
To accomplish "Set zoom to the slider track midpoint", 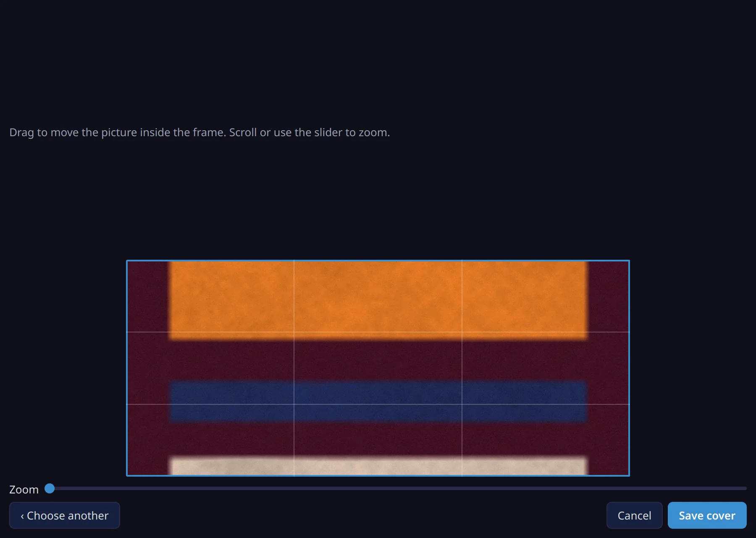I will [x=398, y=488].
